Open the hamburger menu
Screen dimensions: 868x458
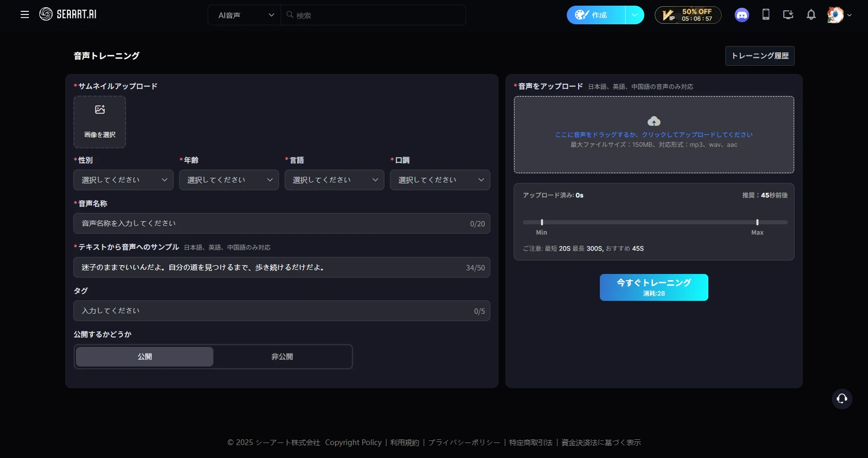click(24, 14)
